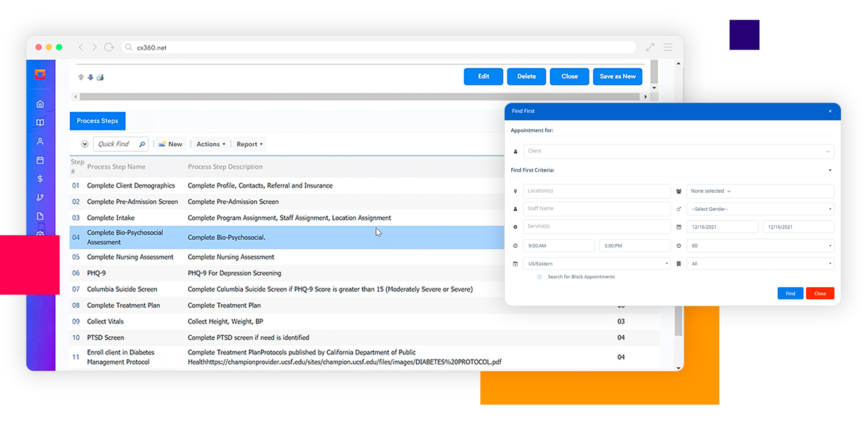Click the person icon in the sidebar

[40, 141]
